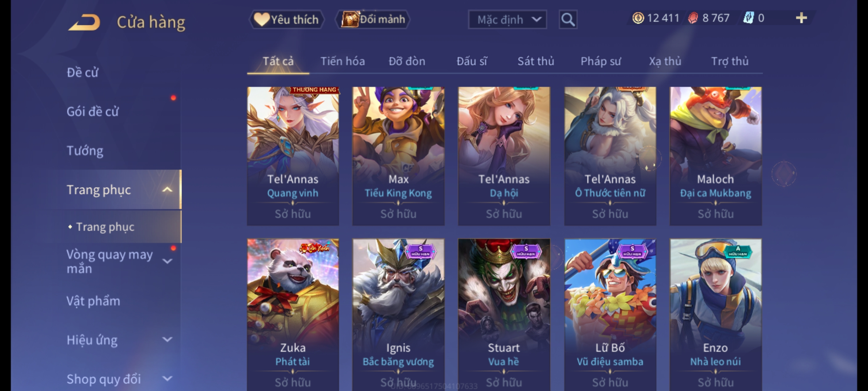Viewport: 868px width, 391px height.
Task: Click the gold coin balance icon
Action: click(638, 18)
